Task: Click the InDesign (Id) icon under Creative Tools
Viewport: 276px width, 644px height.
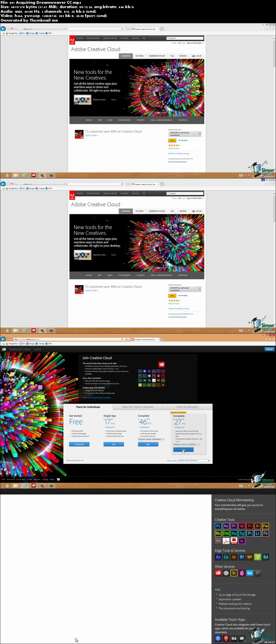Action: 242,526
